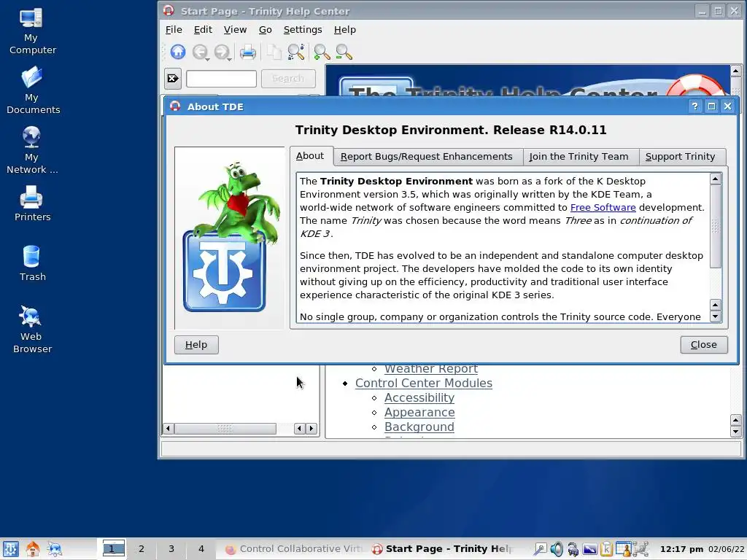The height and width of the screenshot is (560, 747).
Task: Open the Edit menu
Action: (x=203, y=29)
